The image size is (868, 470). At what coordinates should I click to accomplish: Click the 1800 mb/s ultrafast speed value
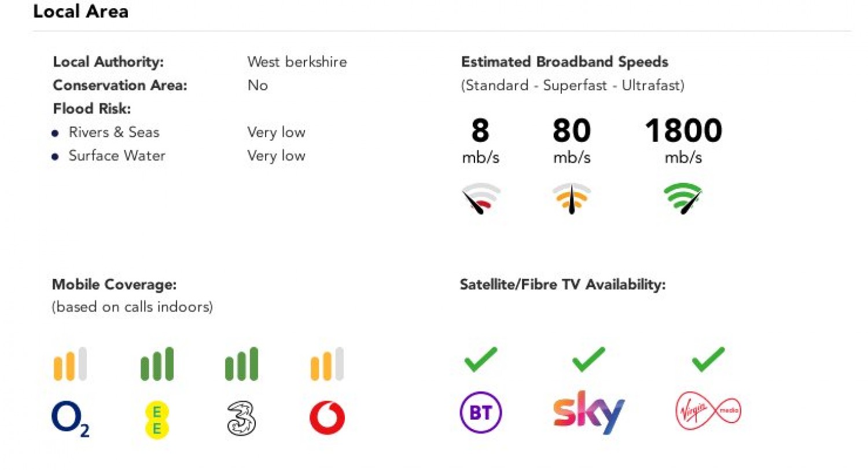pos(683,131)
